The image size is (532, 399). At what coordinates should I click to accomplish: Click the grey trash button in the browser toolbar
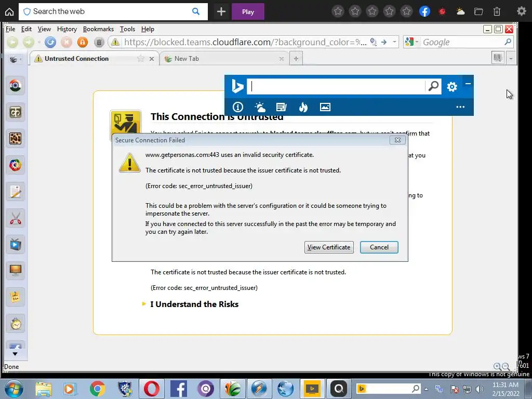pos(99,42)
